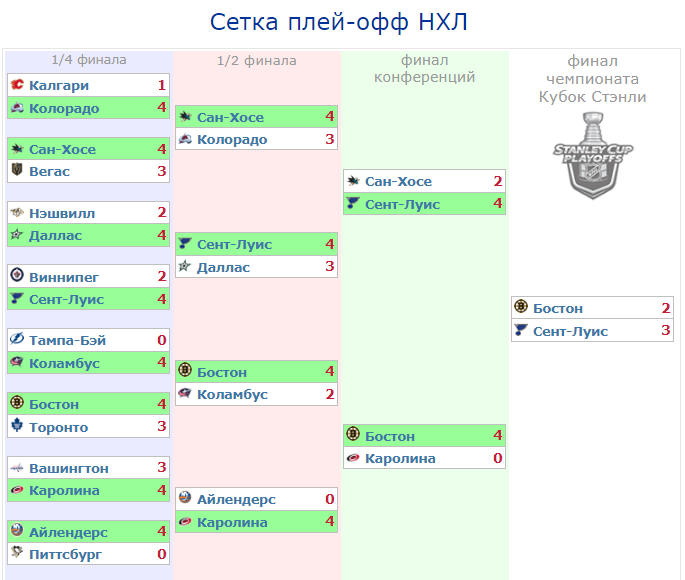Screen dimensions: 685x580
Task: Select the Нэшвилл team name
Action: (62, 212)
